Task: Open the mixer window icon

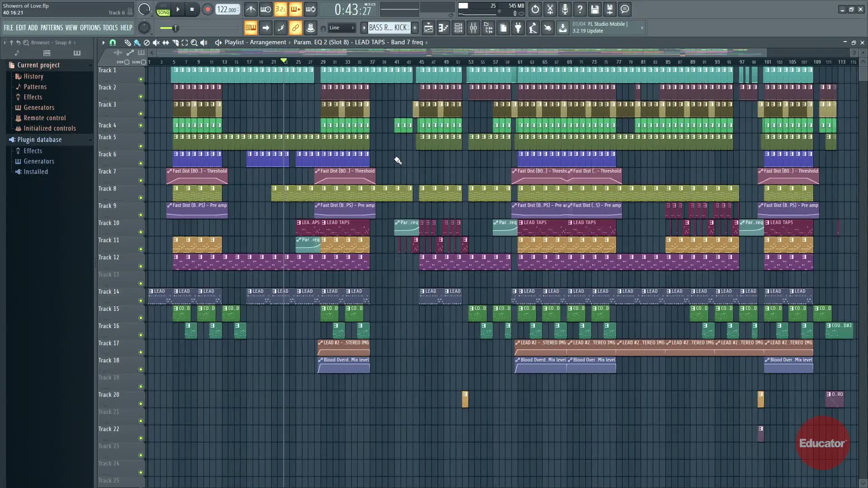Action: [x=473, y=28]
